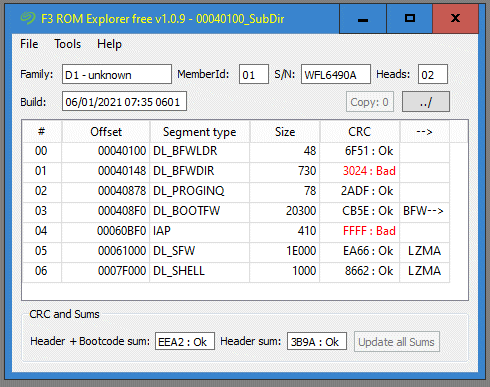Click offset 0007F000 cell
This screenshot has height=387, width=490.
coord(106,271)
